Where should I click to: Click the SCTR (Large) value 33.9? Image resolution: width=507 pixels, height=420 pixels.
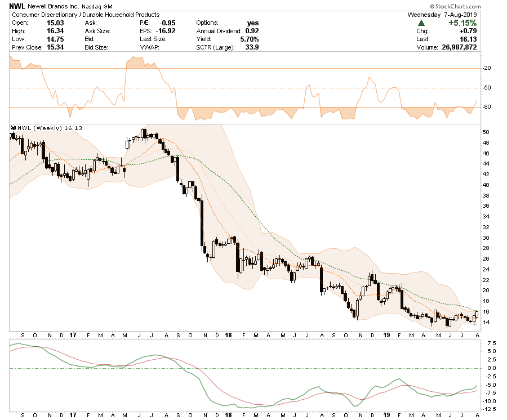click(252, 47)
